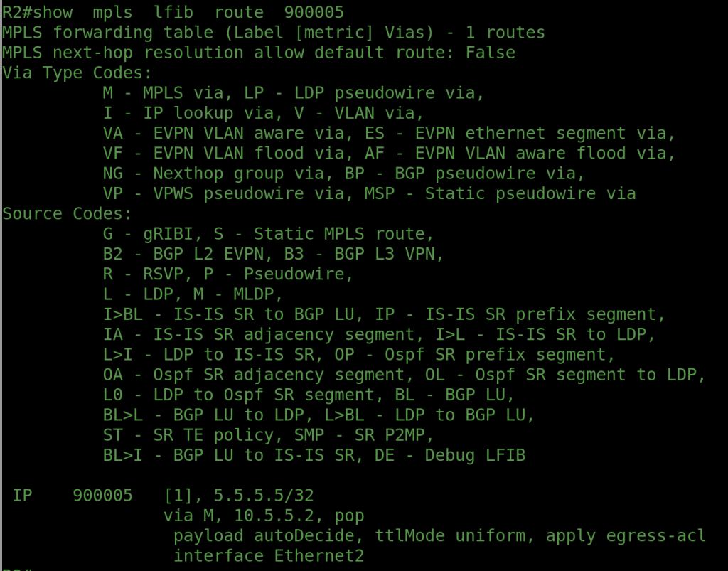Click the "I - IP lookup via" legend entry
Screen dimensions: 728x571
(x=178, y=113)
